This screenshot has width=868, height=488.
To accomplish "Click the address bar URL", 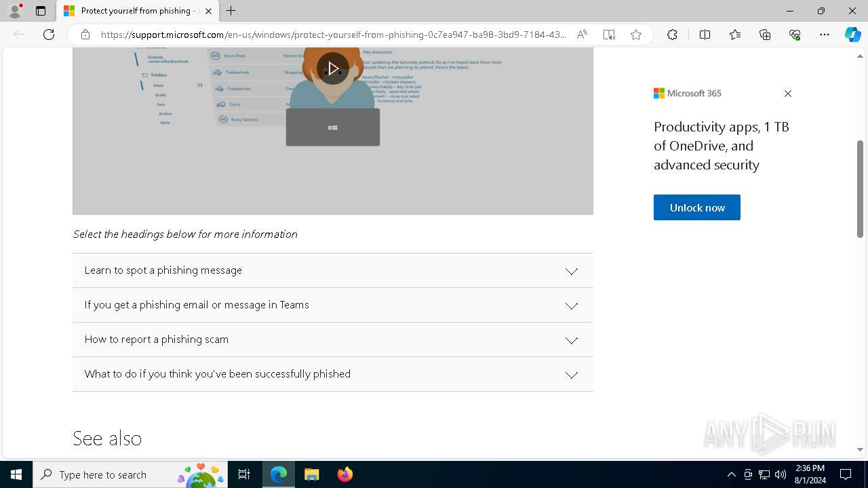I will [334, 35].
